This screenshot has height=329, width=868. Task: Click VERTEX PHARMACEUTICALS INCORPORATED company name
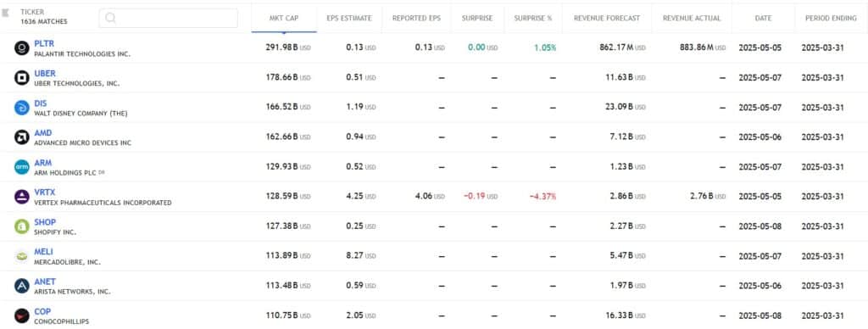[x=103, y=204]
